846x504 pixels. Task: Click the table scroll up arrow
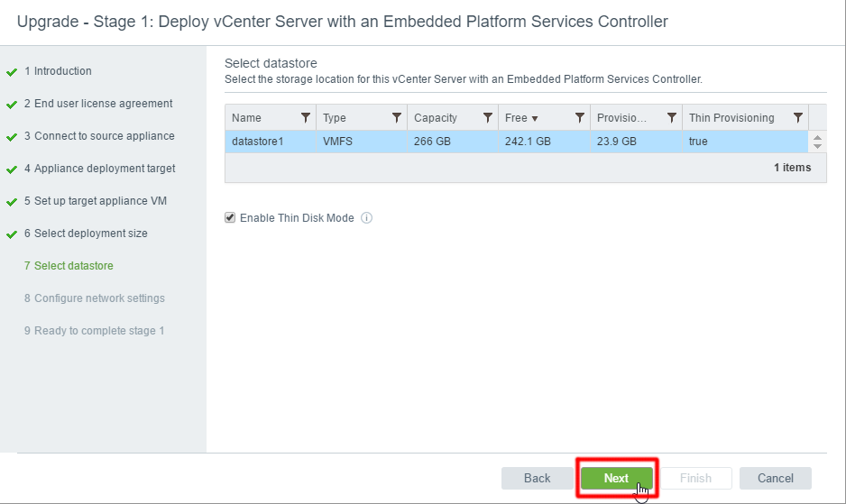[817, 138]
